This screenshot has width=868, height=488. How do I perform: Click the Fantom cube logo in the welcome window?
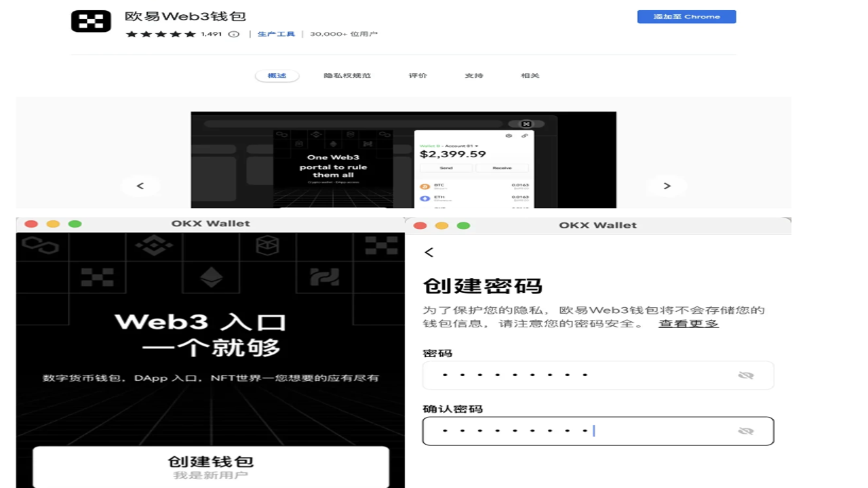[x=267, y=245]
